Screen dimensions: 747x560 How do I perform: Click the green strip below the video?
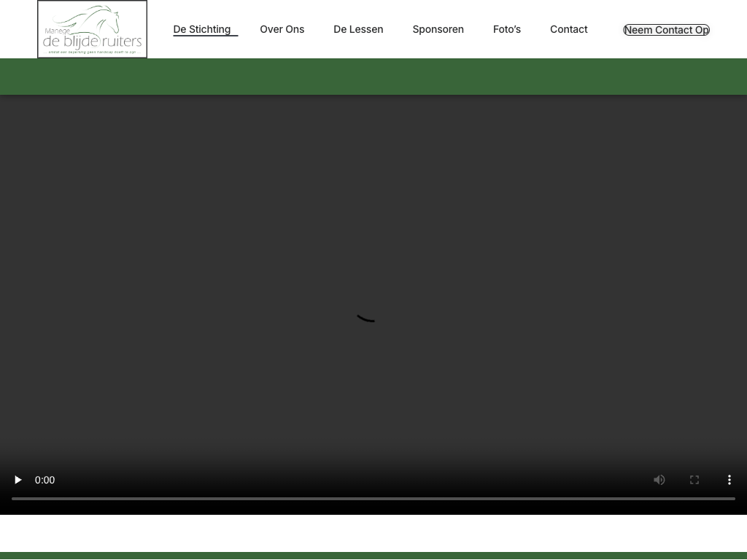pos(373,556)
